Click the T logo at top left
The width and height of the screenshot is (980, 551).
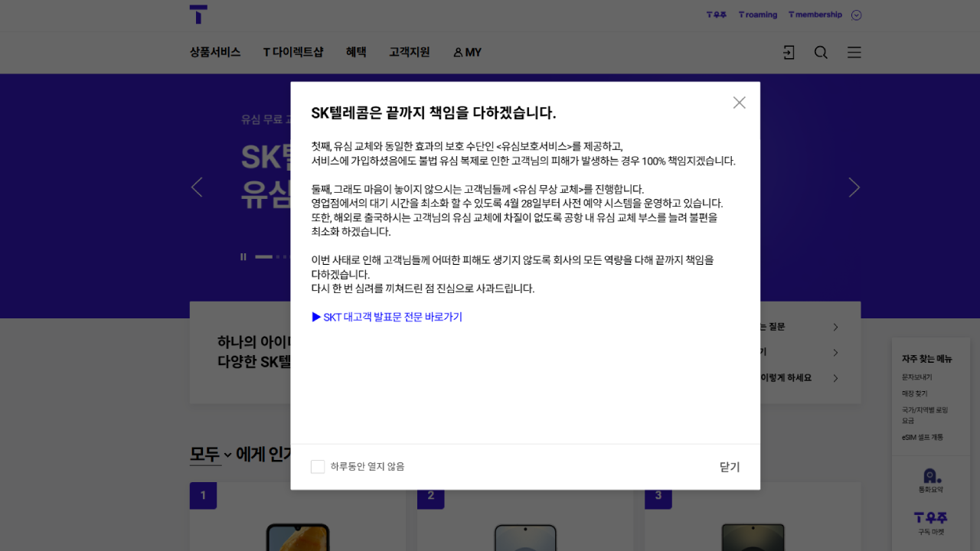tap(198, 15)
